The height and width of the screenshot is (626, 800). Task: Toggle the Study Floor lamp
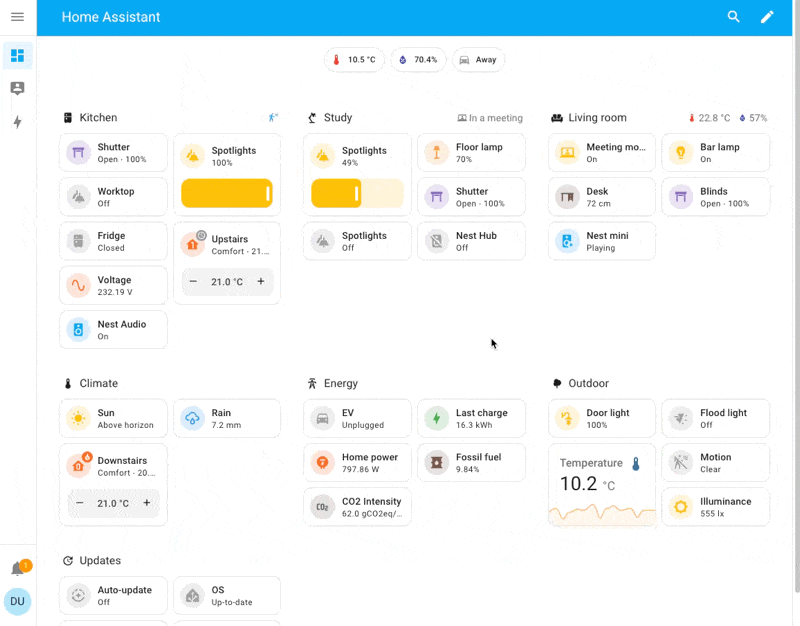pos(436,153)
